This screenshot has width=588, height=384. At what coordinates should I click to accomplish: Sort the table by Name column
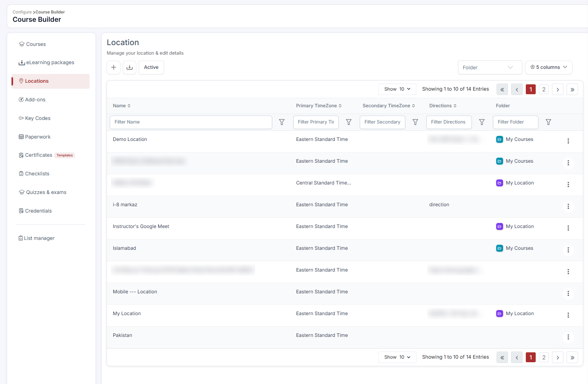pyautogui.click(x=122, y=106)
